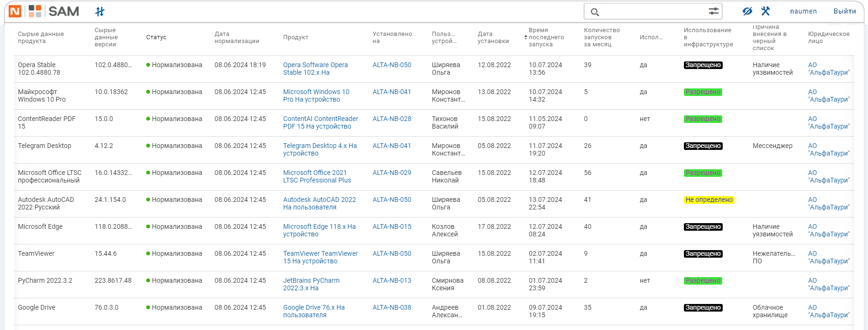Open TeamViewer TeamViewer 15 product link

point(320,257)
